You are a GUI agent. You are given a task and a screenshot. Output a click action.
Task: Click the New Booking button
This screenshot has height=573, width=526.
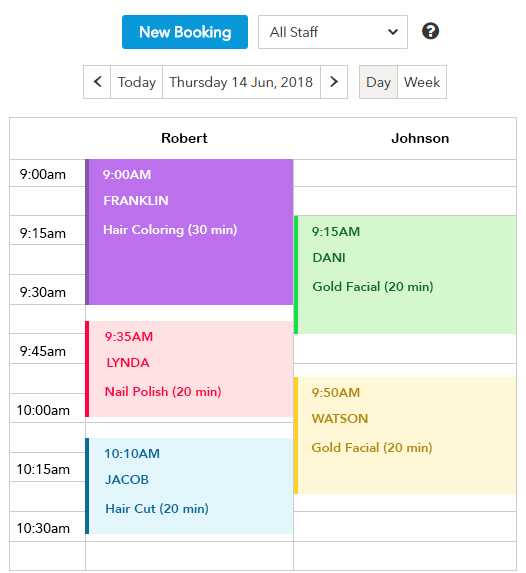(185, 32)
